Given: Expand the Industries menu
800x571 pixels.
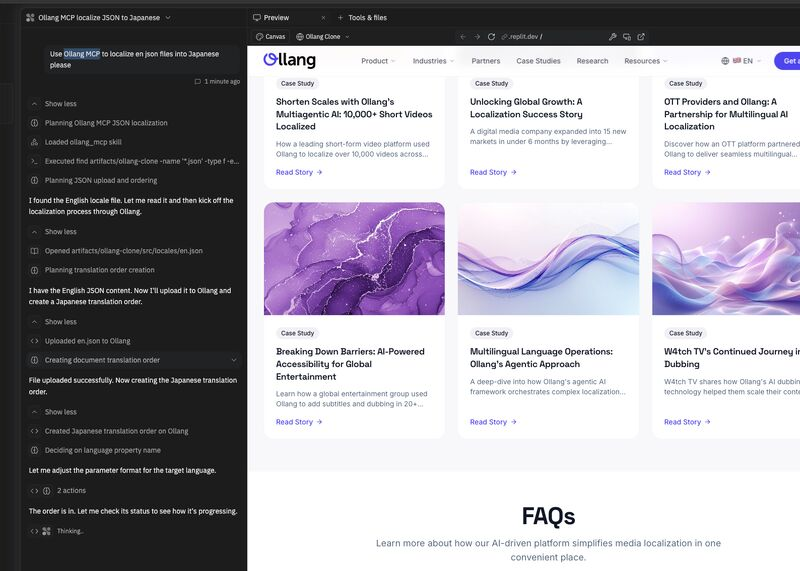Looking at the screenshot, I should (433, 61).
